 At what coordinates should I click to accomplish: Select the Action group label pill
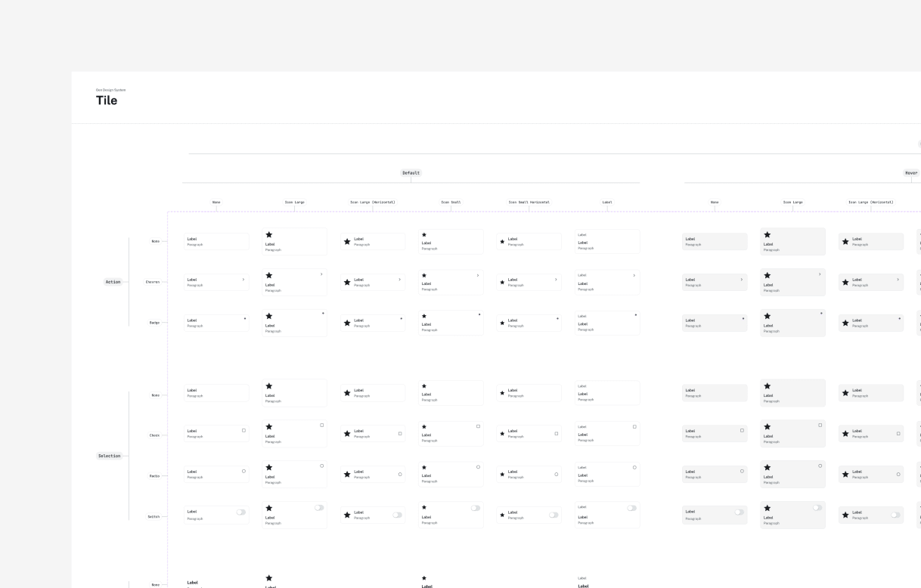point(113,282)
